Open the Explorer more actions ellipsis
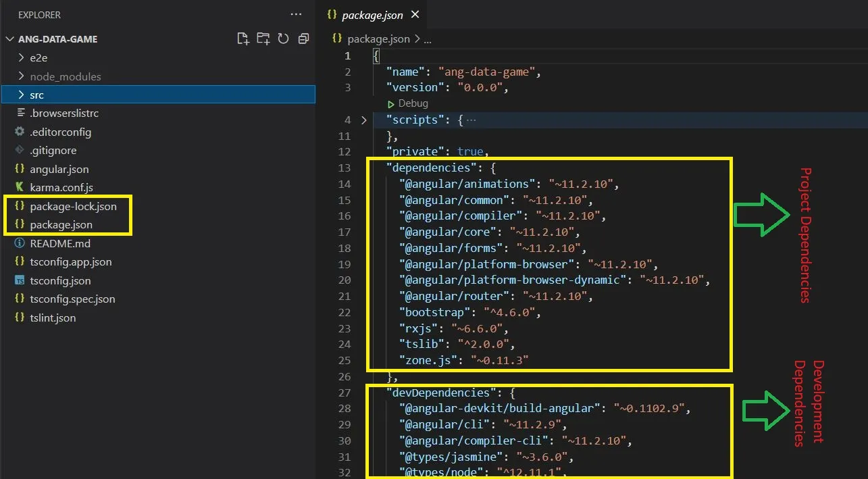868x479 pixels. point(296,14)
